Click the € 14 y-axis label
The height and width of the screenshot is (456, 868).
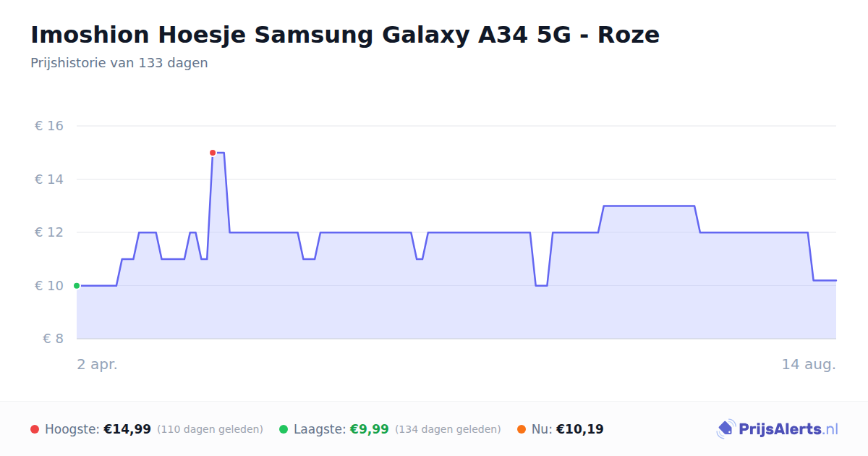click(x=49, y=180)
